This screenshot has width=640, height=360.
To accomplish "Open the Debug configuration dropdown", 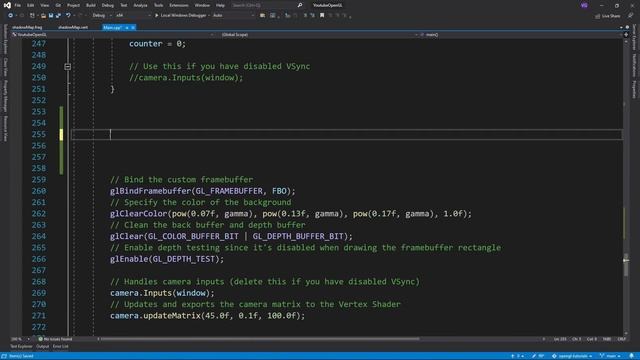I will (102, 16).
